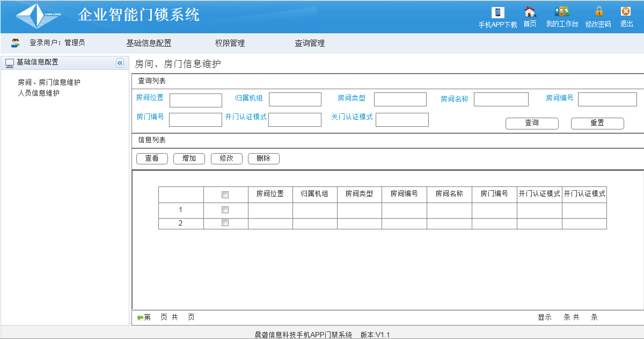Check the checkbox in row 2
This screenshot has width=644, height=339.
coord(225,223)
